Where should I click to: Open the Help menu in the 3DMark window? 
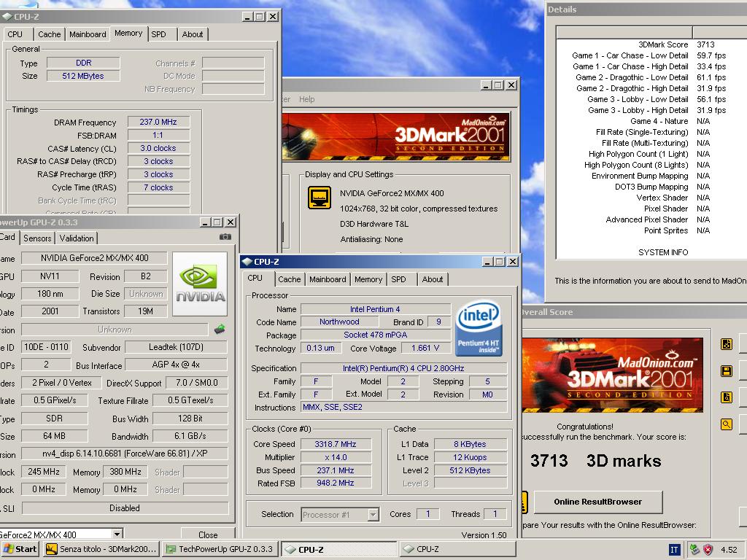307,99
